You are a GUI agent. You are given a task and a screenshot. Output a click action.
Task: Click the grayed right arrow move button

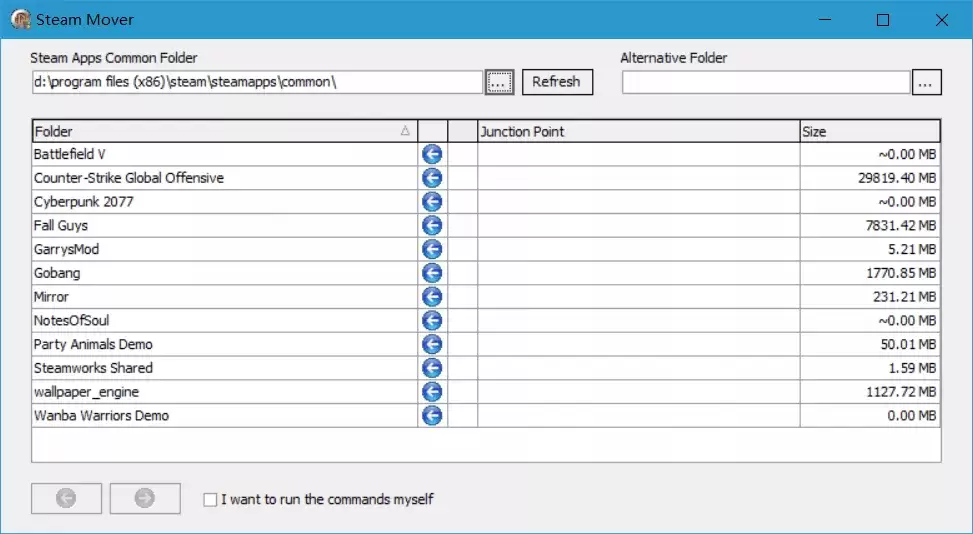point(145,498)
